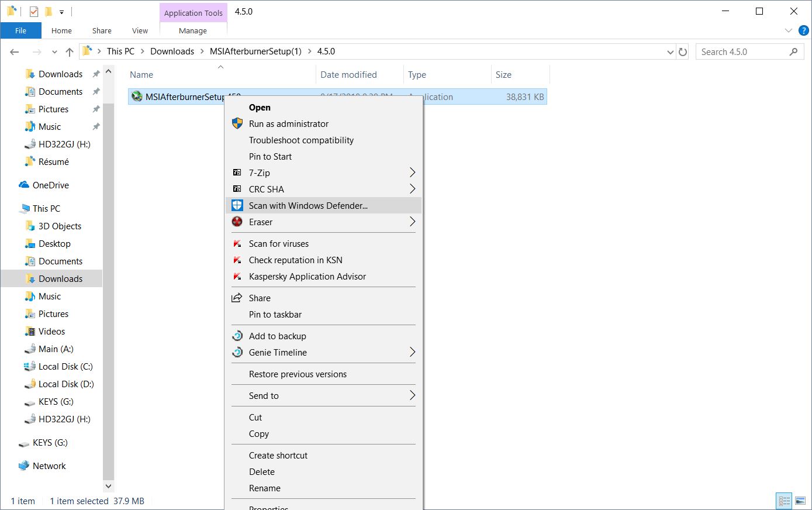The image size is (812, 510).
Task: Click the Refresh icon in address bar
Action: pyautogui.click(x=682, y=52)
